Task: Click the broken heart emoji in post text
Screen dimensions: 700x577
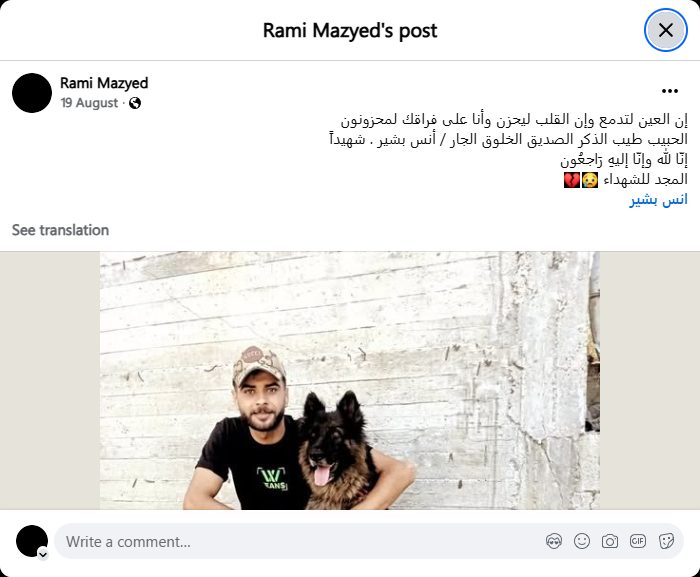Action: tap(571, 180)
